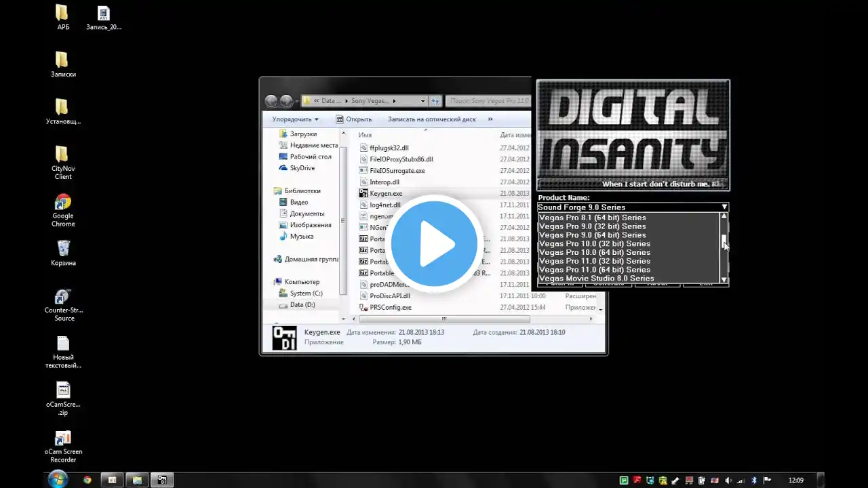Viewport: 868px width, 488px height.
Task: Select the Новый текстовый document on desktop
Action: 62,352
